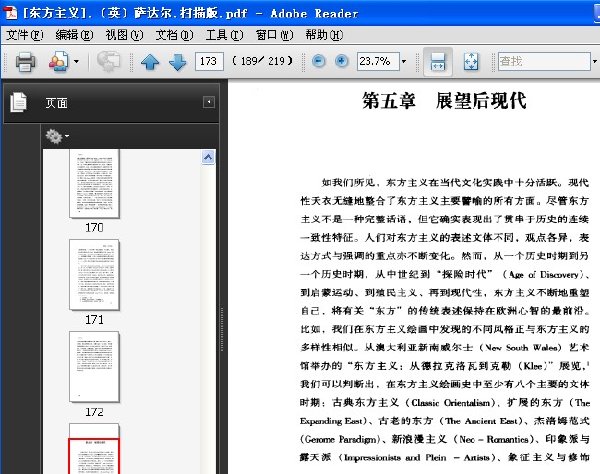Click the greyed-out review comment icon
This screenshot has height=474, width=600.
108,61
